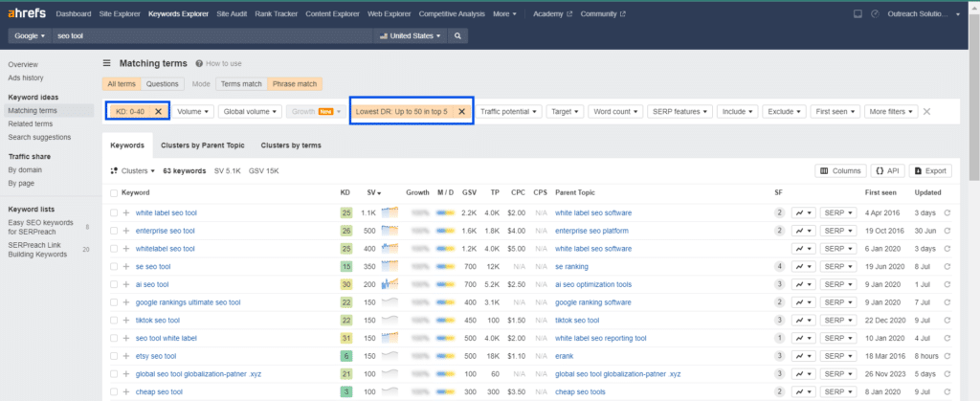Add cheap seo tool to list

tap(125, 391)
